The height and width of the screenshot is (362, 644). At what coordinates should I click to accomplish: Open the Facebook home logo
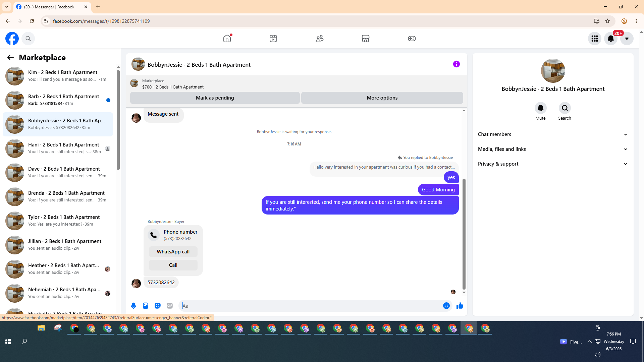12,39
